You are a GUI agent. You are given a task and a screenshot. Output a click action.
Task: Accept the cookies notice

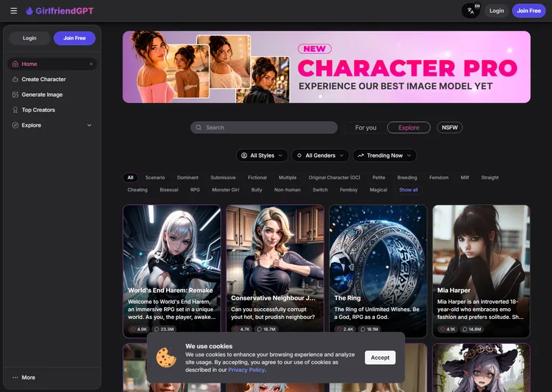[x=380, y=358]
